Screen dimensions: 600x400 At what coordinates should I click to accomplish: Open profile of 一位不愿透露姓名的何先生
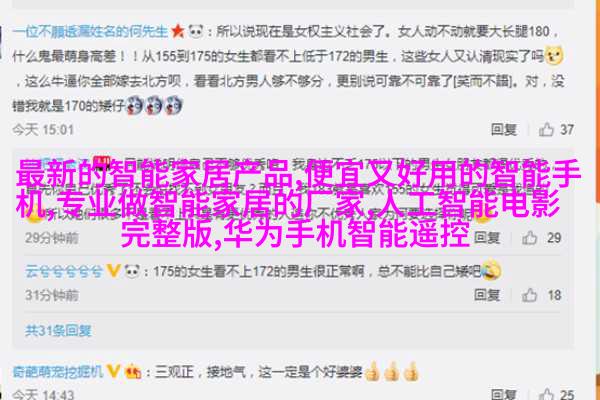[x=90, y=31]
